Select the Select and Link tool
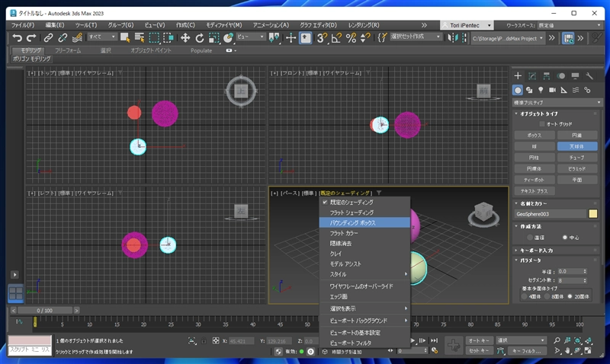Screen dimensions: 610x364 pyautogui.click(x=48, y=37)
